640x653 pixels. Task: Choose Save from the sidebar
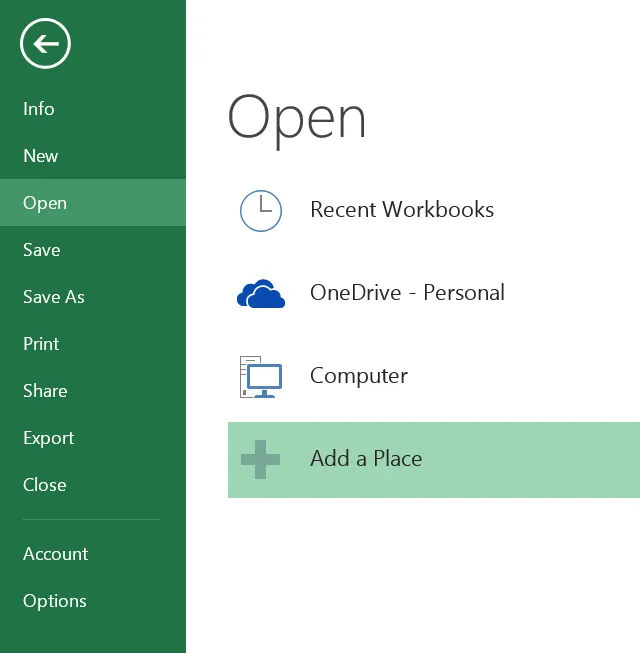pos(42,250)
